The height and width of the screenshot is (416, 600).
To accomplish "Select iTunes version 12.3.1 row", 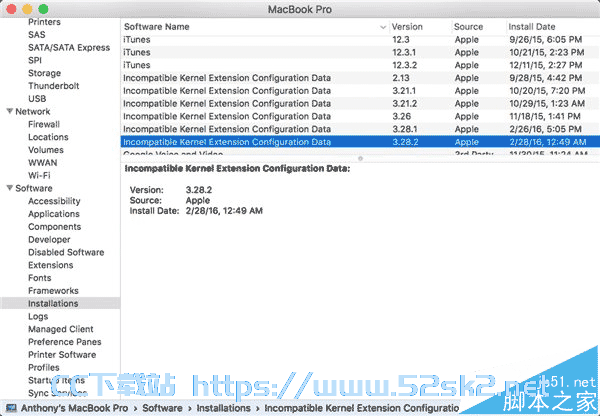I will [360, 52].
